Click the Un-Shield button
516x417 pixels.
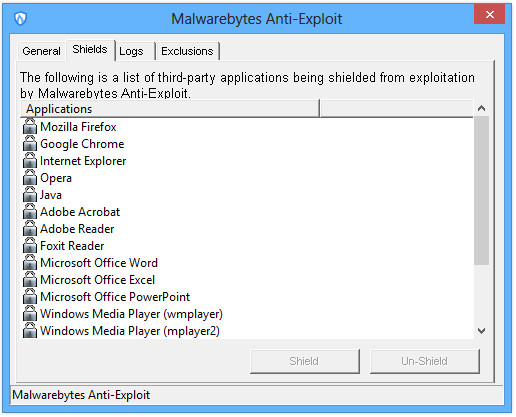pyautogui.click(x=425, y=361)
